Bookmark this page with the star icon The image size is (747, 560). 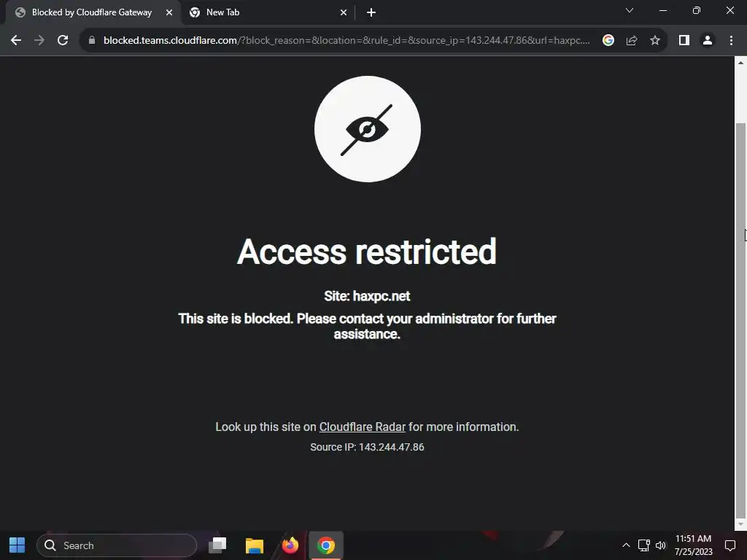[655, 41]
